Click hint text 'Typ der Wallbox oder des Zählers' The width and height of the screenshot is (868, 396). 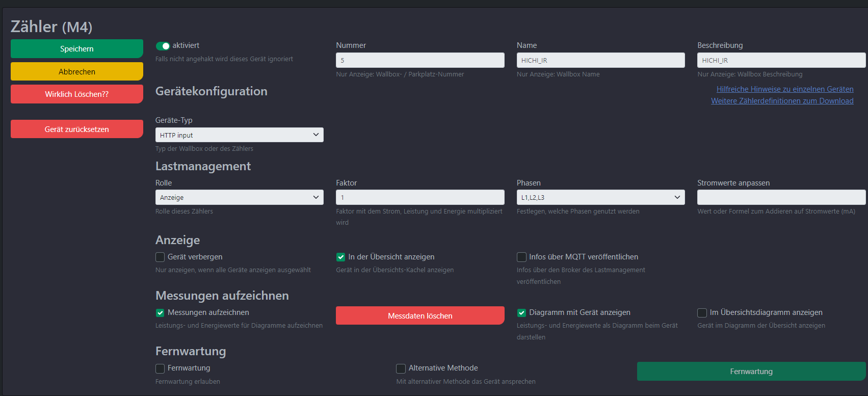[x=204, y=149]
